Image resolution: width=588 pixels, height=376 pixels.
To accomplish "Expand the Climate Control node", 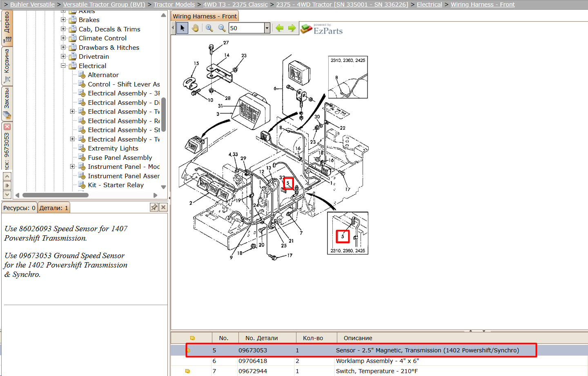I will 63,38.
